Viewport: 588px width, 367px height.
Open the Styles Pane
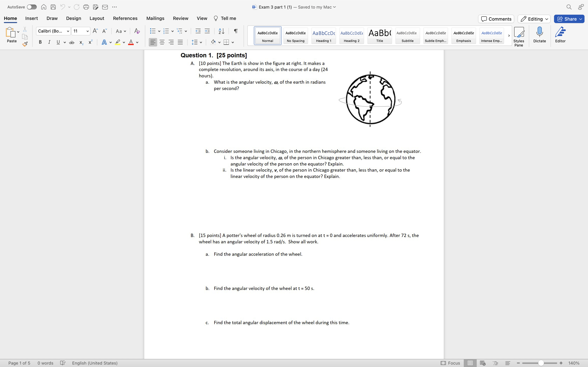point(519,36)
